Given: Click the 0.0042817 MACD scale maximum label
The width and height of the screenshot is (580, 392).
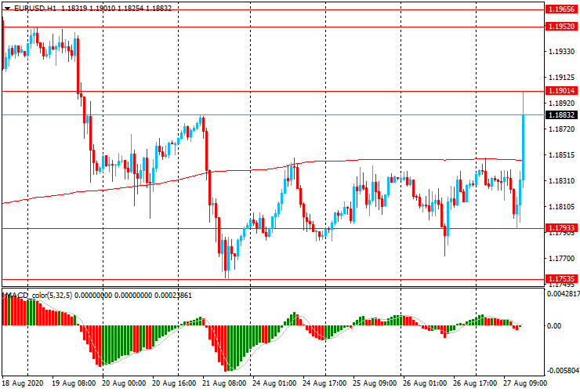Looking at the screenshot, I should (x=562, y=295).
